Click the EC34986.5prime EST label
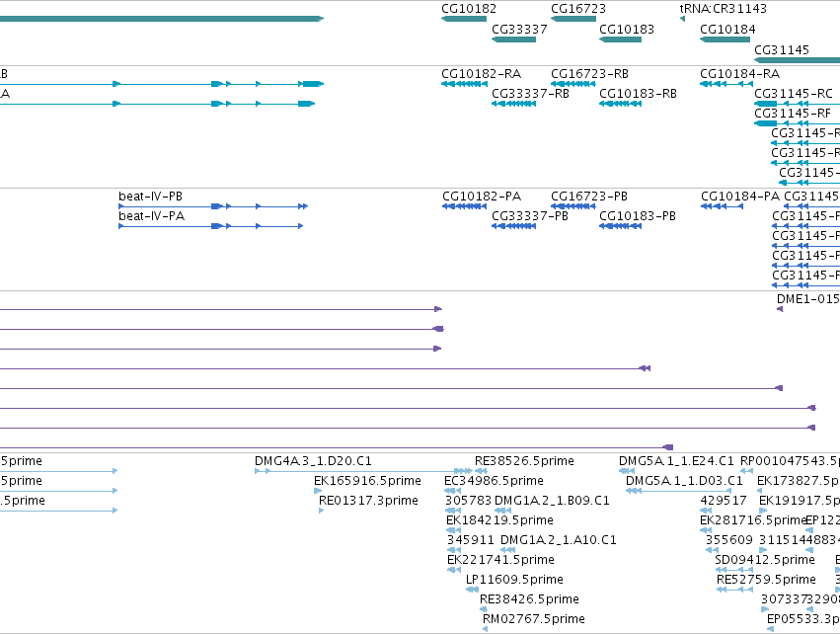The width and height of the screenshot is (840, 634). (x=494, y=481)
